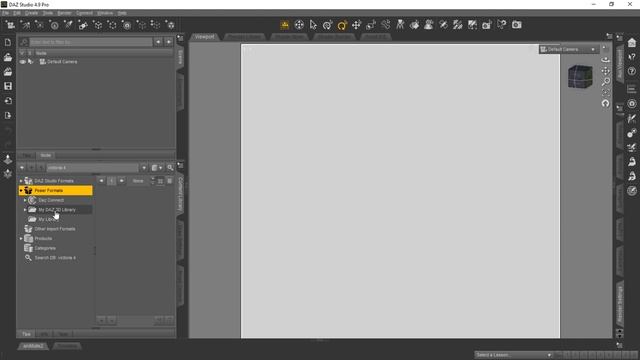Open the Tags tab under Content Library
Image resolution: width=640 pixels, height=360 pixels.
63,334
